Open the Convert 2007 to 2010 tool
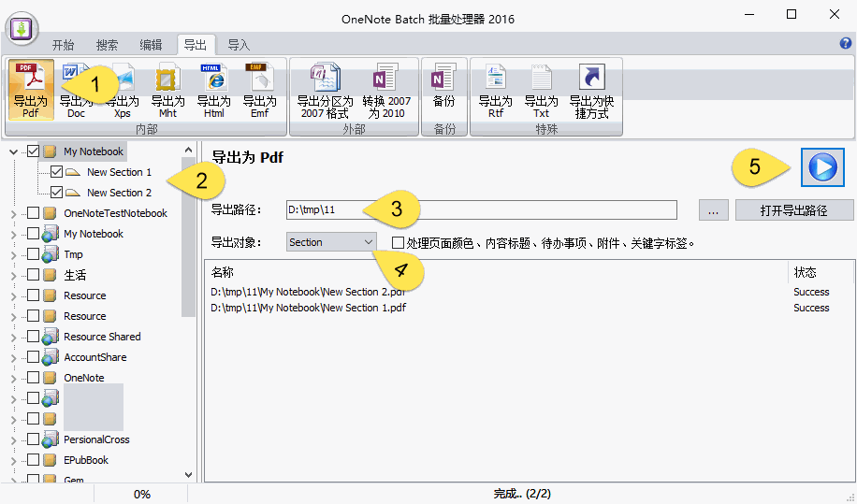 tap(385, 90)
